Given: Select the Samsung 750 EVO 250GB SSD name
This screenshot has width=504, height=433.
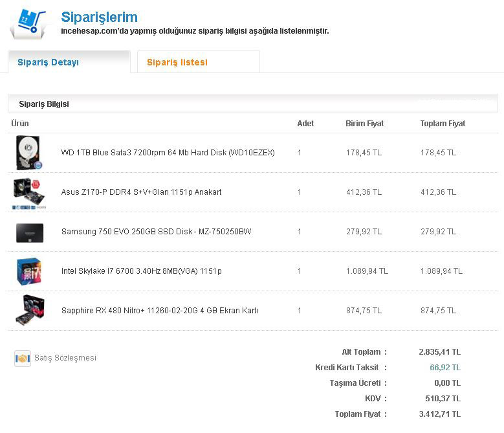Looking at the screenshot, I should [156, 232].
